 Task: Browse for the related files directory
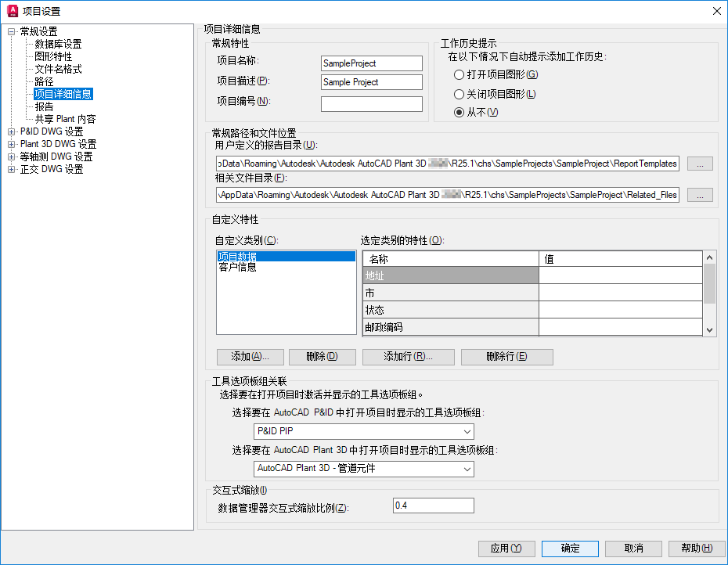(x=700, y=195)
